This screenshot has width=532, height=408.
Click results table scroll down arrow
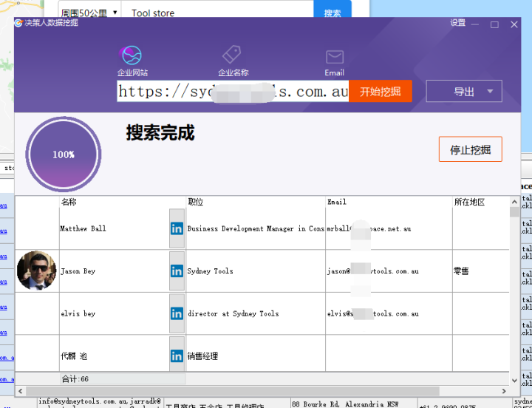pyautogui.click(x=514, y=381)
